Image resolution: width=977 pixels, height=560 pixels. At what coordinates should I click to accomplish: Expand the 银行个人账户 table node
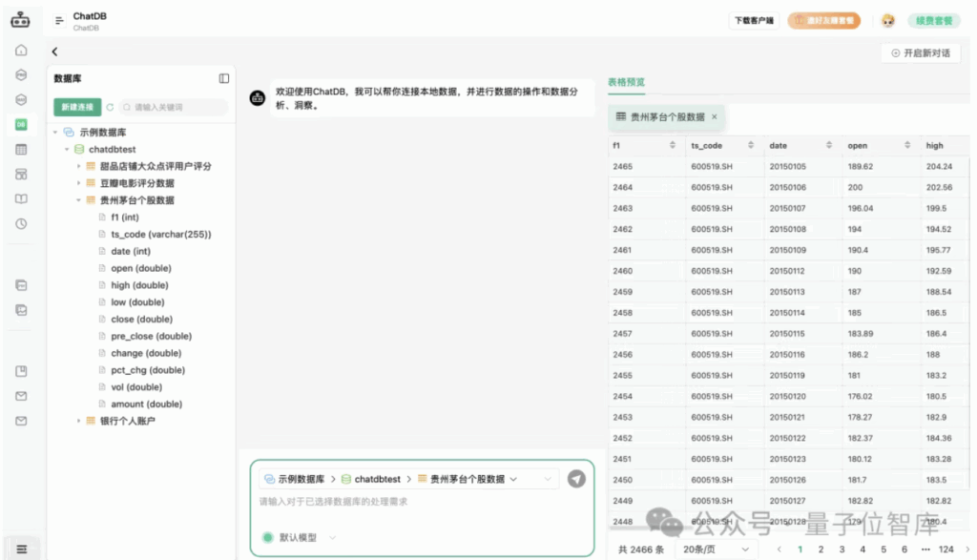coord(79,421)
